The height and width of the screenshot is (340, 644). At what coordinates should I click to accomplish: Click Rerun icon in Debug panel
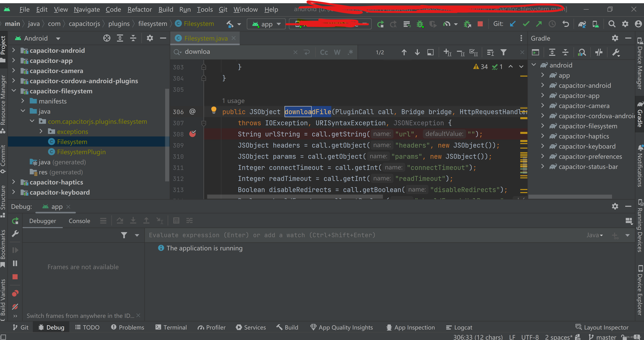(x=15, y=221)
